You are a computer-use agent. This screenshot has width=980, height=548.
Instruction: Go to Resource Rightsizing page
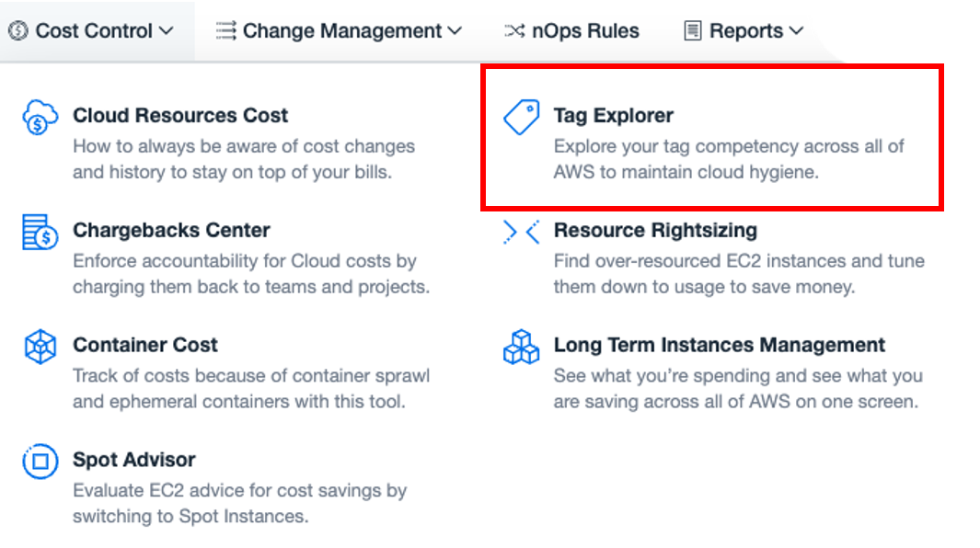tap(655, 230)
